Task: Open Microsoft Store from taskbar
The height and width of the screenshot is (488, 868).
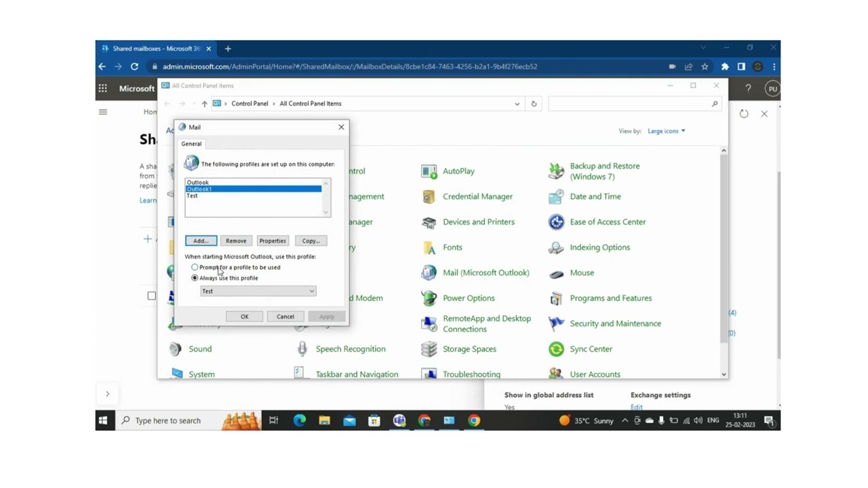Action: tap(374, 420)
